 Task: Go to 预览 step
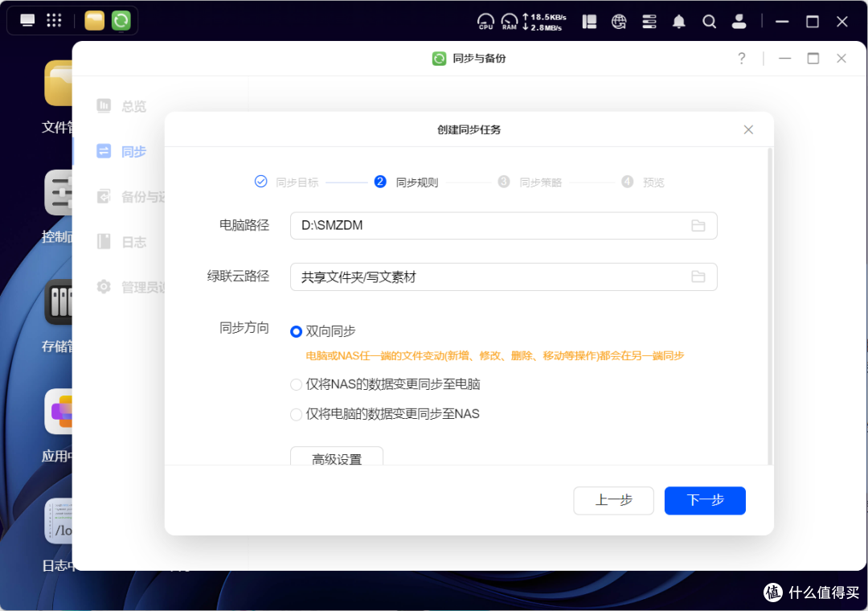coord(643,182)
